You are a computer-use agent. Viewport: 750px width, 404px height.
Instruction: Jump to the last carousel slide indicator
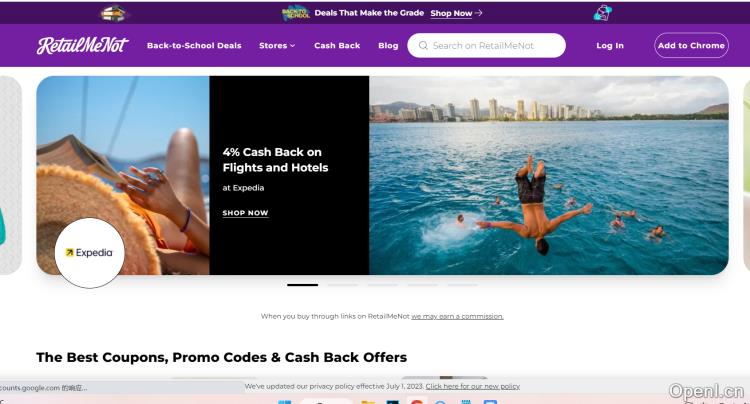463,285
